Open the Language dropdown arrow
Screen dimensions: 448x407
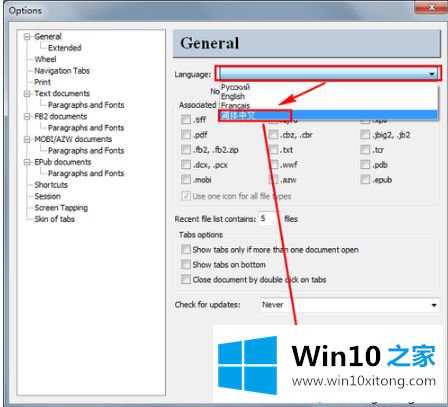pyautogui.click(x=432, y=74)
